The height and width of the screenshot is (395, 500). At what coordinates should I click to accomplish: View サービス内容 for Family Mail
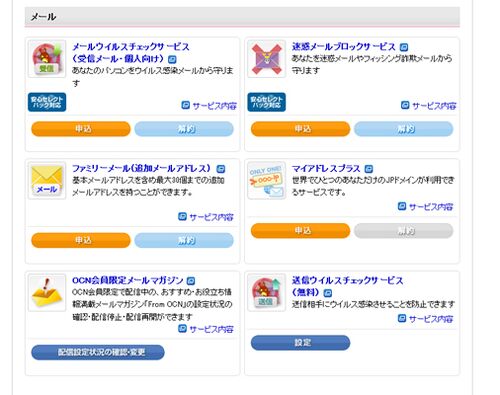click(x=206, y=217)
